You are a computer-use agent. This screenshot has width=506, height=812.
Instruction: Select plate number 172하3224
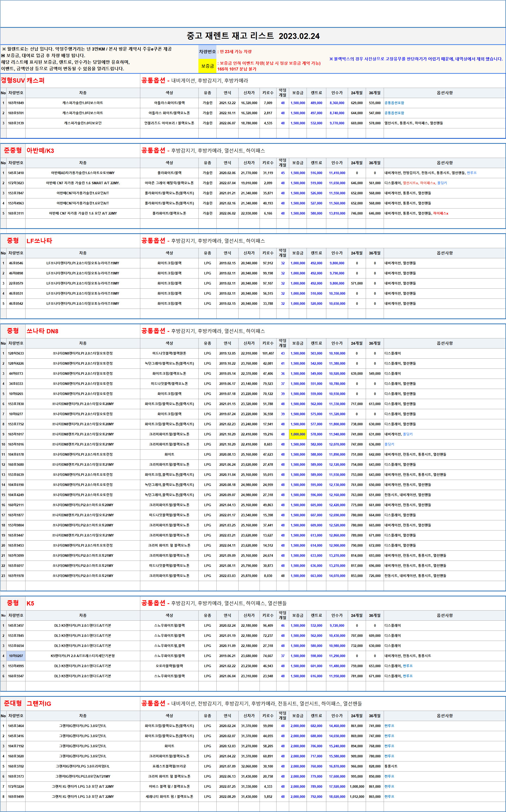pos(16,786)
